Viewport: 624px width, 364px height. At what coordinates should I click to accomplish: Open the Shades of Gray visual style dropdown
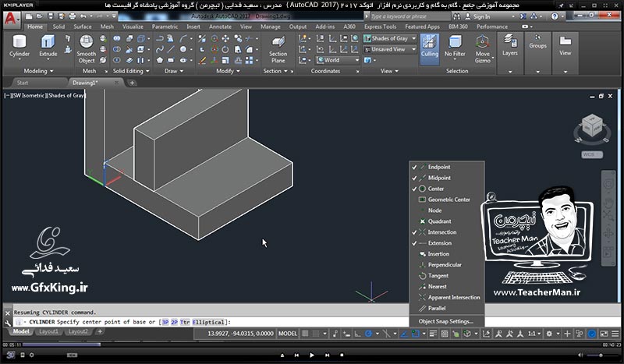pyautogui.click(x=390, y=39)
